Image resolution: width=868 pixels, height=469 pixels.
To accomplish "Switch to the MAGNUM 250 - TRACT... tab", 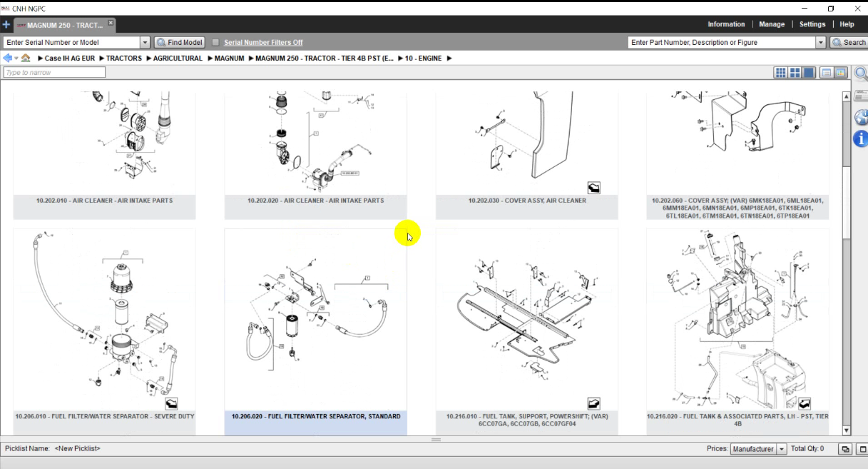I will pos(65,25).
